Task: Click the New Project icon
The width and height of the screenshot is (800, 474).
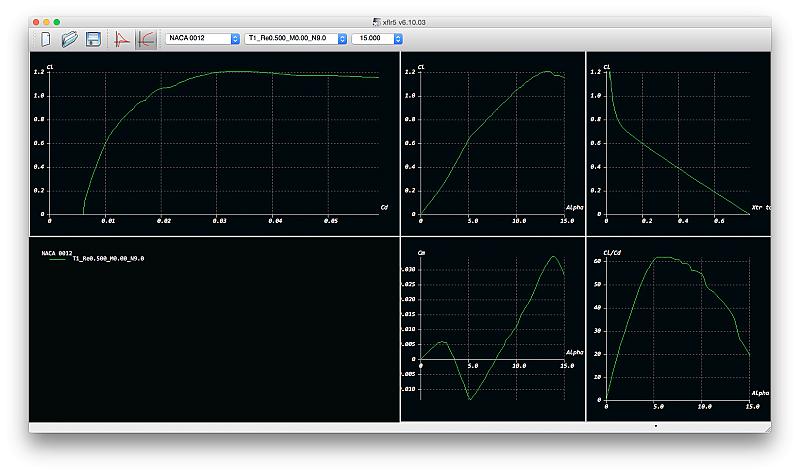Action: point(45,39)
